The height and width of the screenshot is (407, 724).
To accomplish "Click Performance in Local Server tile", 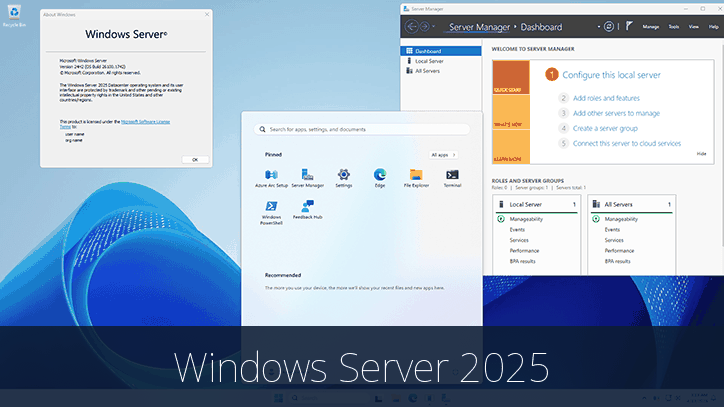I will (524, 251).
